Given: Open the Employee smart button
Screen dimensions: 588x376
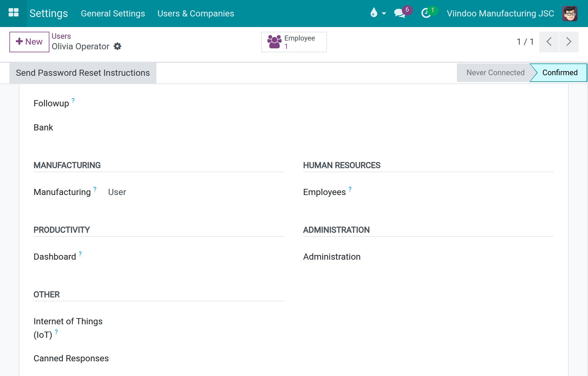Looking at the screenshot, I should click(x=294, y=42).
